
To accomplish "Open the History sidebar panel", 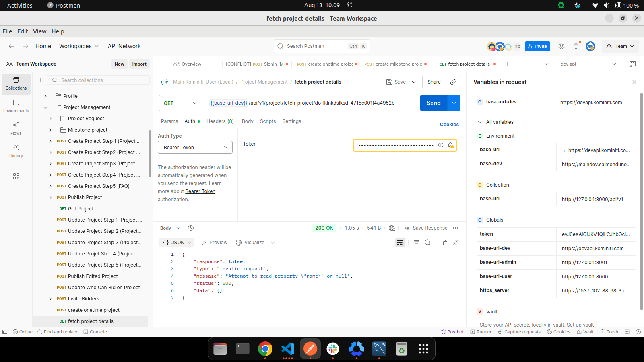I will (x=16, y=151).
